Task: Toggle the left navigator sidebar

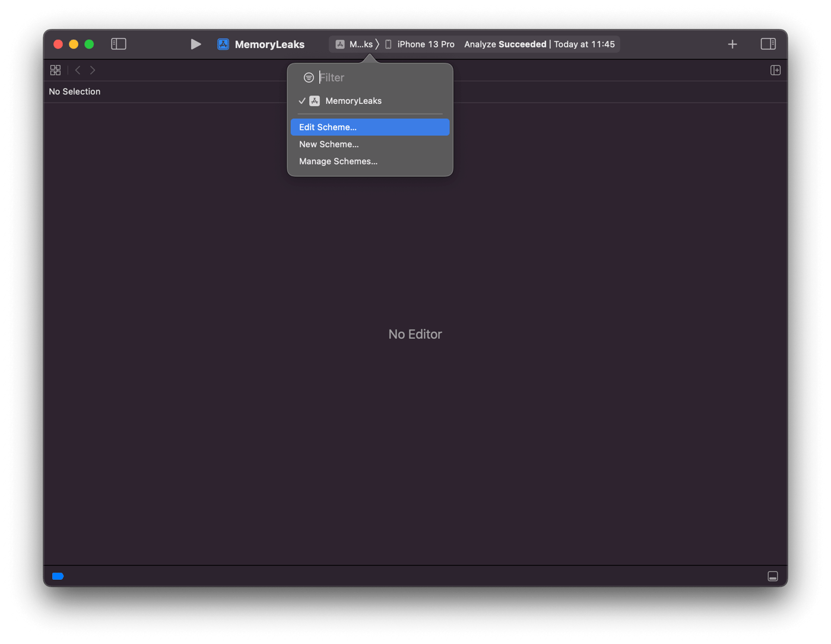Action: [118, 44]
